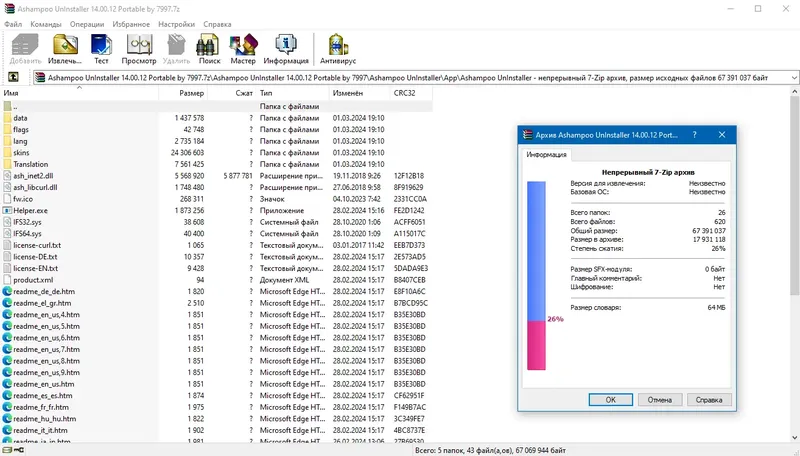Open the Команды menu
Viewport: 800px width, 456px height.
(46, 24)
